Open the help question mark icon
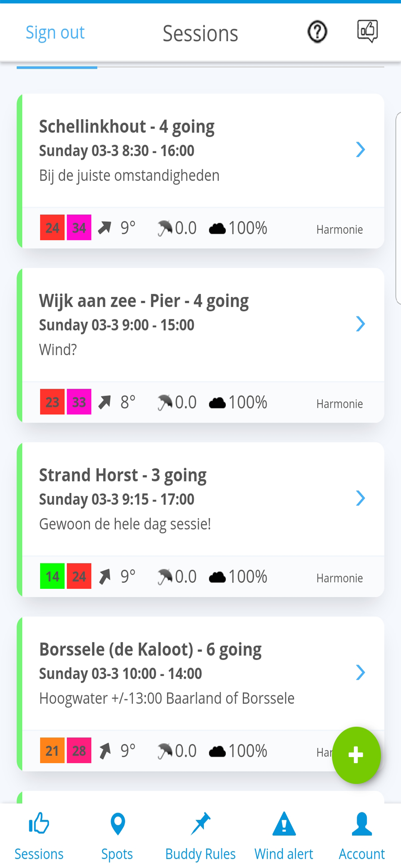This screenshot has width=401, height=868. click(x=317, y=32)
